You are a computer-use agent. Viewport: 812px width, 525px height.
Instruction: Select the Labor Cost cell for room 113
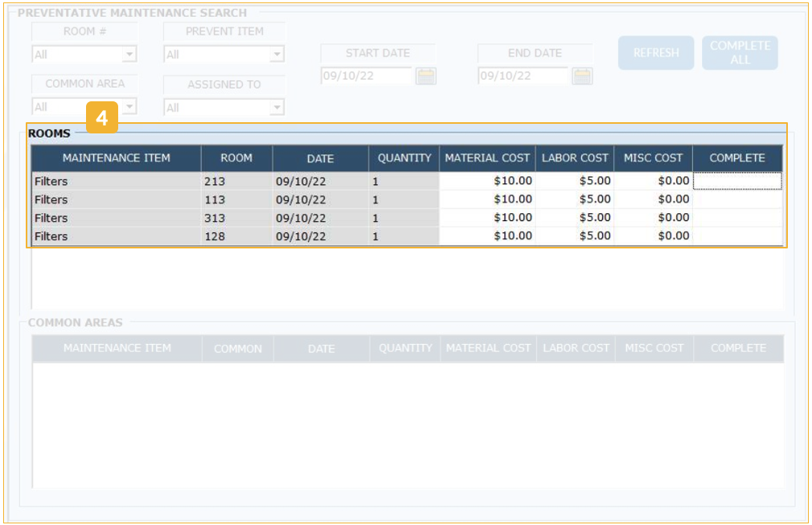575,199
